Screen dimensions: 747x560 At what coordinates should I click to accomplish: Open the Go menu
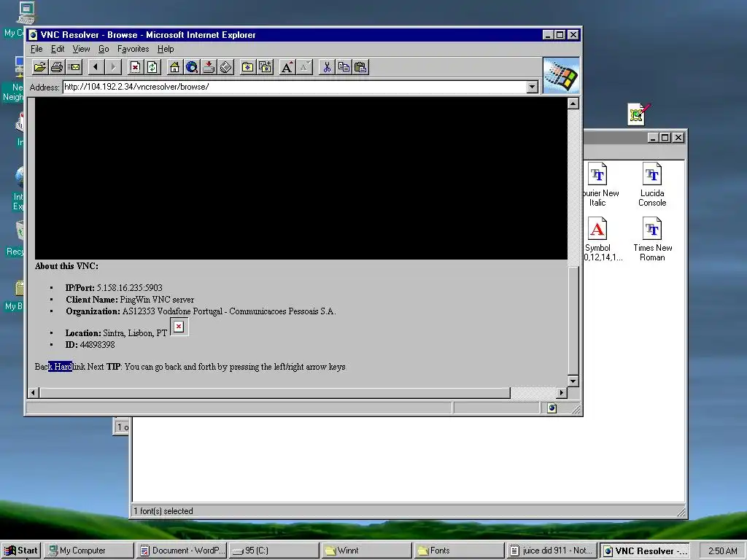tap(104, 49)
